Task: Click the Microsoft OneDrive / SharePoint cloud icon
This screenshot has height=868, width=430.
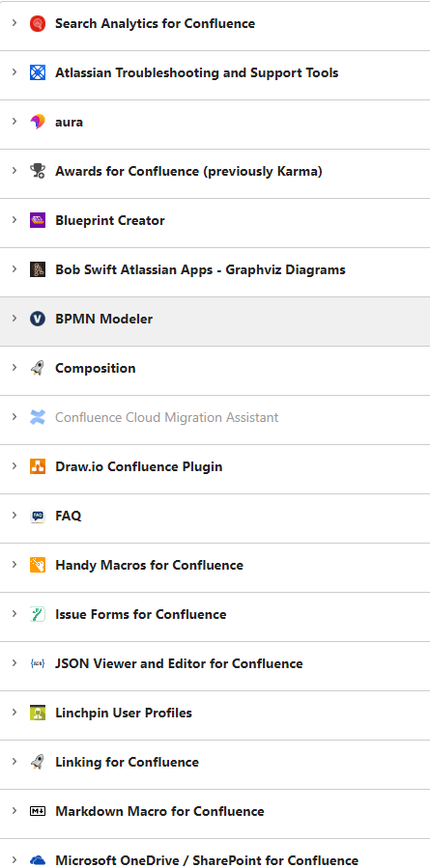Action: 37,860
